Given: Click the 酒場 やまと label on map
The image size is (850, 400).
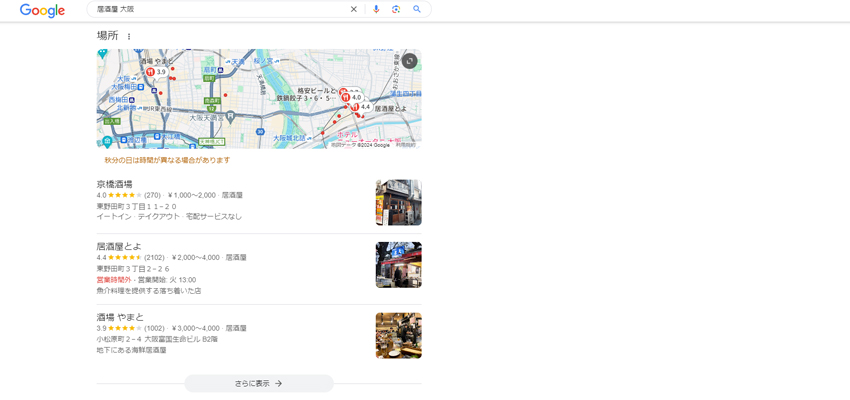Looking at the screenshot, I should 158,61.
